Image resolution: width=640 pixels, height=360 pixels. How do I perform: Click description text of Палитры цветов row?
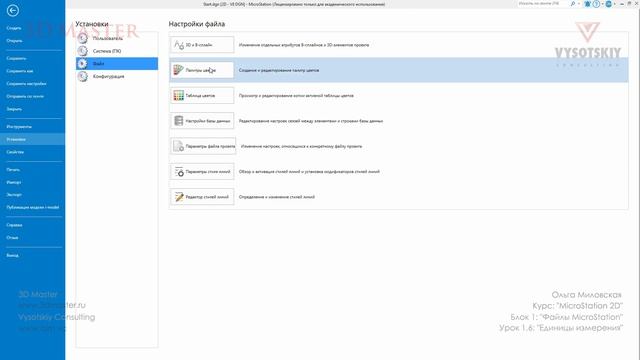(279, 70)
